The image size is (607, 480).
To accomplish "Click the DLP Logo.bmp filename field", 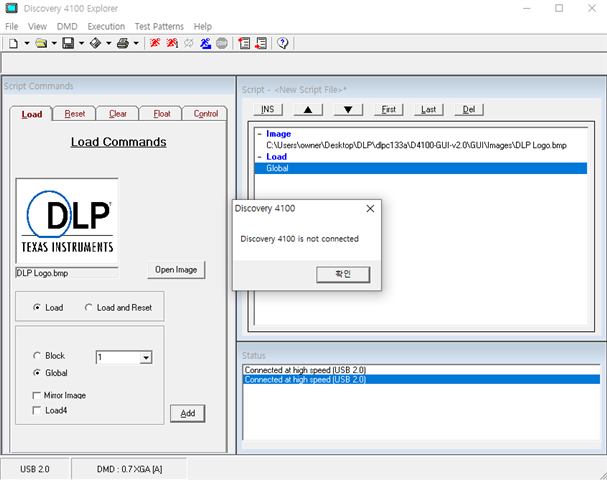I will [x=67, y=273].
